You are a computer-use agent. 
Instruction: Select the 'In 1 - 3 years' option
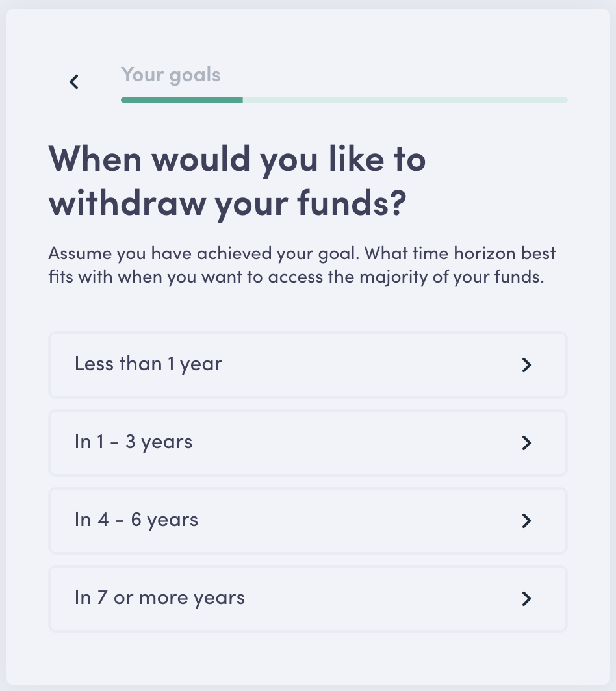point(307,443)
